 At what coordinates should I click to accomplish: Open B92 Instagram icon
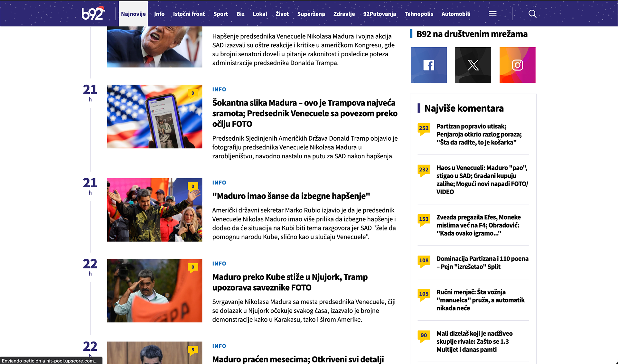(518, 65)
